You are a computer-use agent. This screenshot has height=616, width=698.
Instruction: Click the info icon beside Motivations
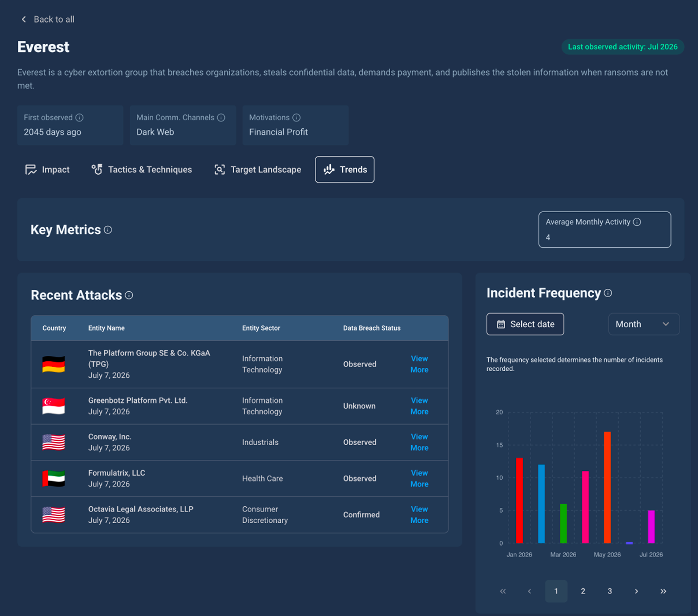[x=296, y=118]
